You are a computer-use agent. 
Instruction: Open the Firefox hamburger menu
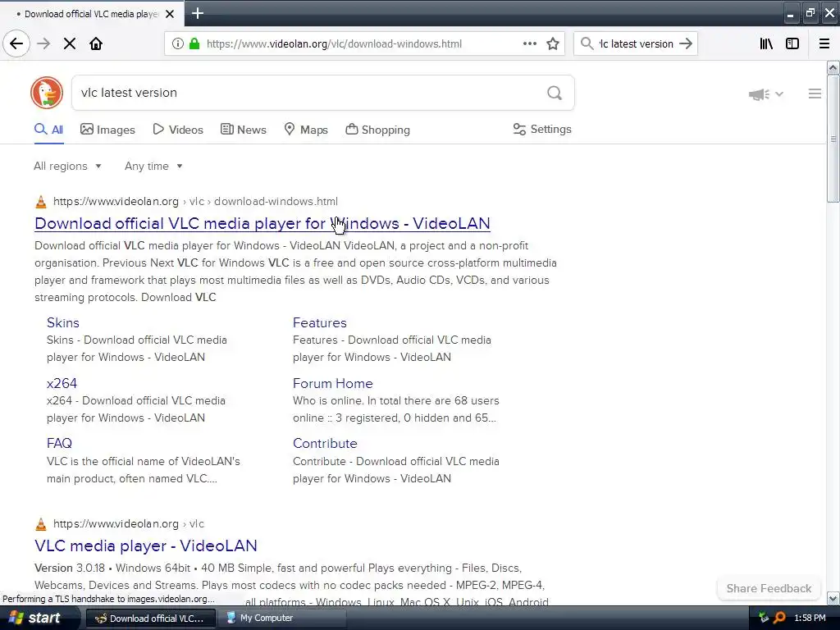[x=824, y=43]
